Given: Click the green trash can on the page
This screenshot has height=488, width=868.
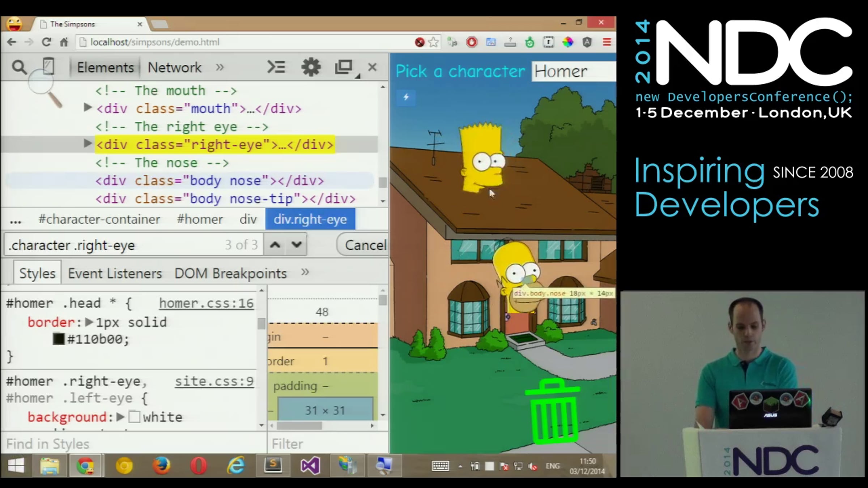Looking at the screenshot, I should tap(552, 411).
